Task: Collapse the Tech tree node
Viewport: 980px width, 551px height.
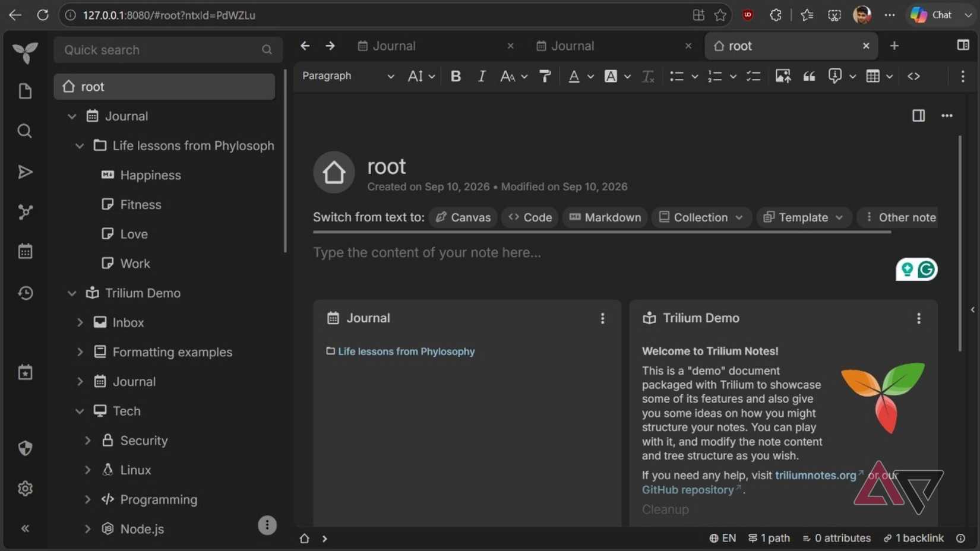Action: pos(80,411)
